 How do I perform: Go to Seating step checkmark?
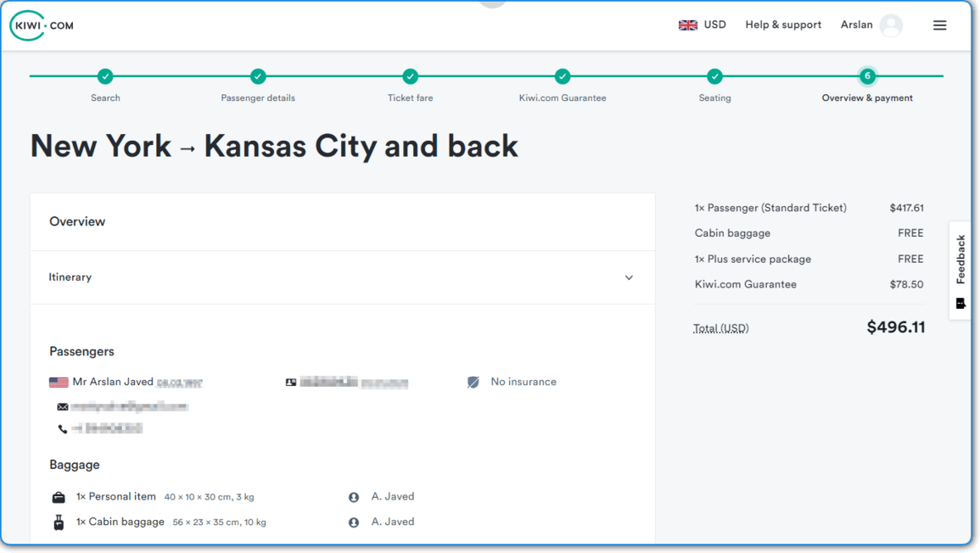714,76
